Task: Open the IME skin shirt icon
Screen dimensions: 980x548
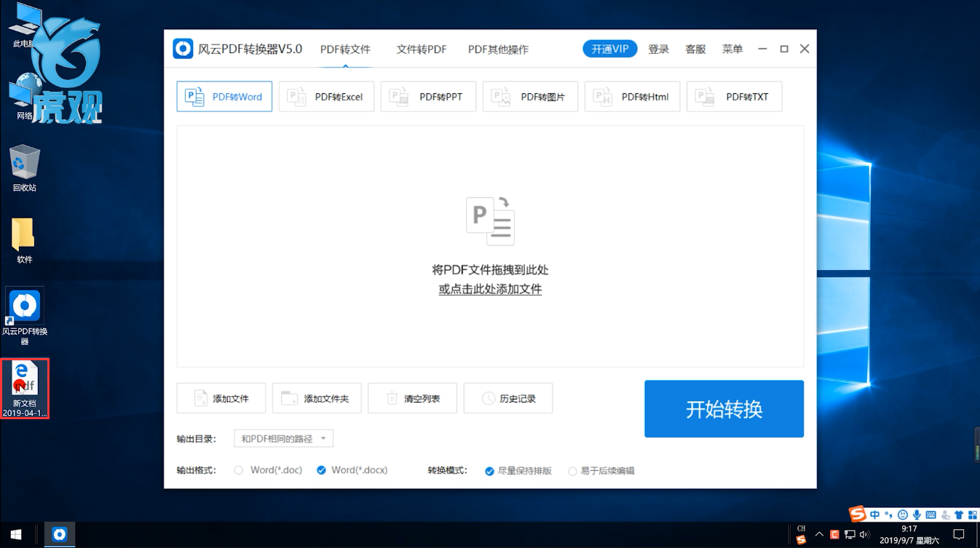Action: [x=959, y=515]
